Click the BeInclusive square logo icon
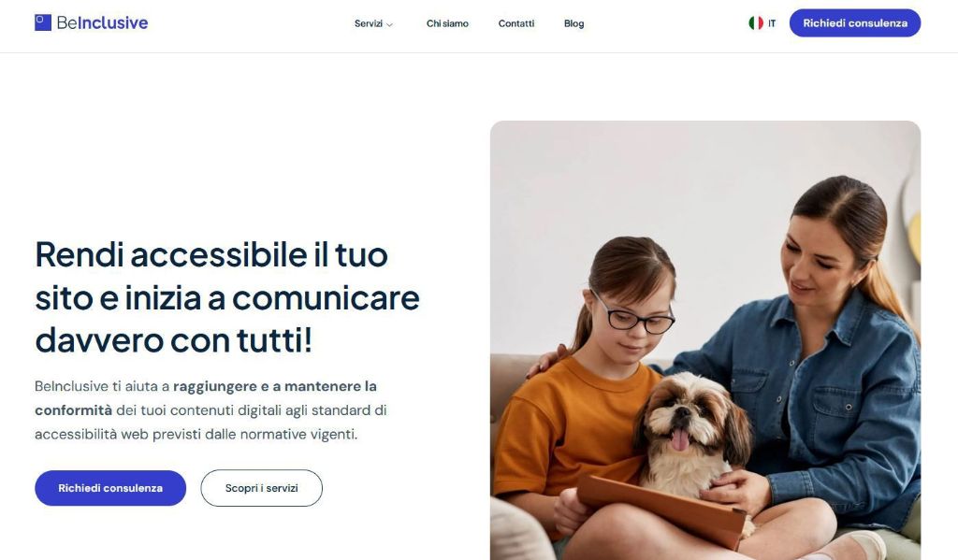 43,22
